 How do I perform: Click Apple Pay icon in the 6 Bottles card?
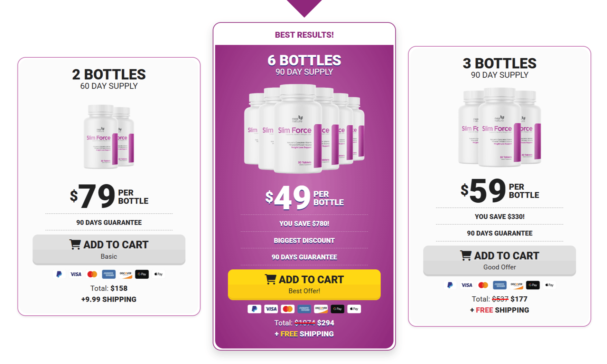pos(354,309)
